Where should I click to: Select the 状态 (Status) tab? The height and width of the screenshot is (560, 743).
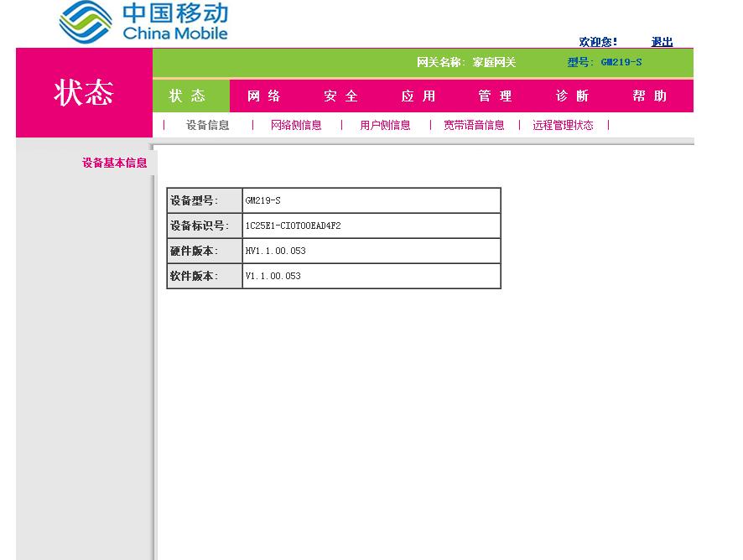[189, 96]
